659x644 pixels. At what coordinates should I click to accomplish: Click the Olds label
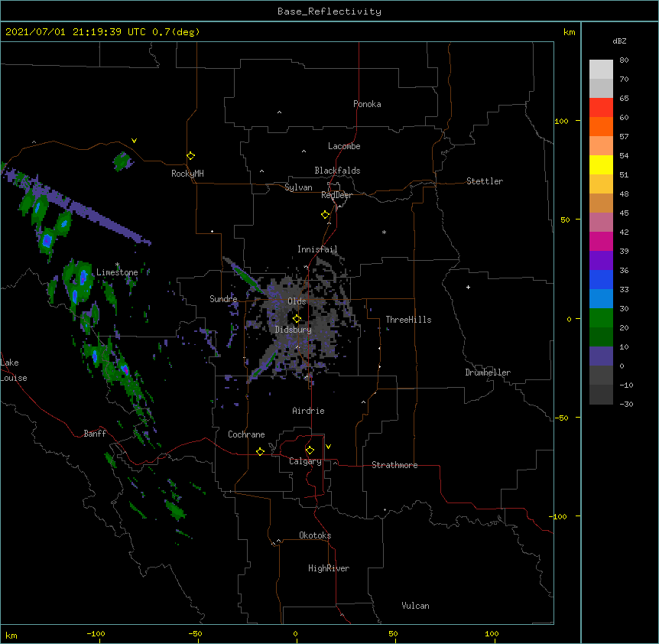[297, 301]
